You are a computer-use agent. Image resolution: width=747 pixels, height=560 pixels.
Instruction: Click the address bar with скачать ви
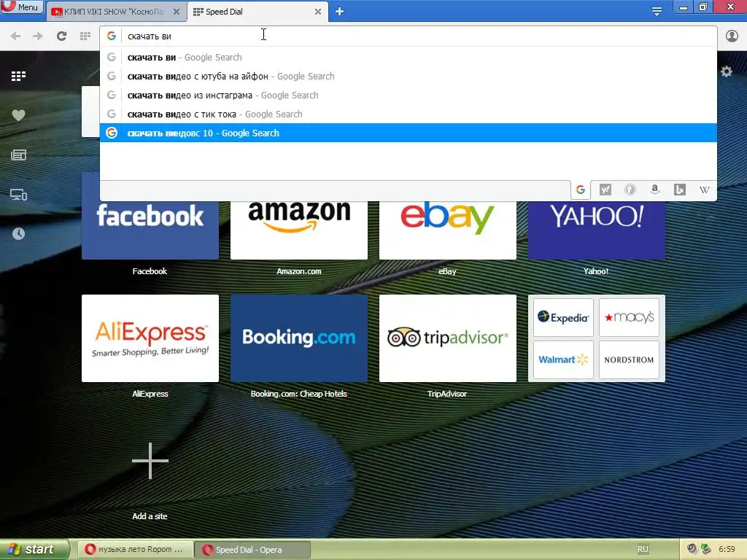(409, 36)
